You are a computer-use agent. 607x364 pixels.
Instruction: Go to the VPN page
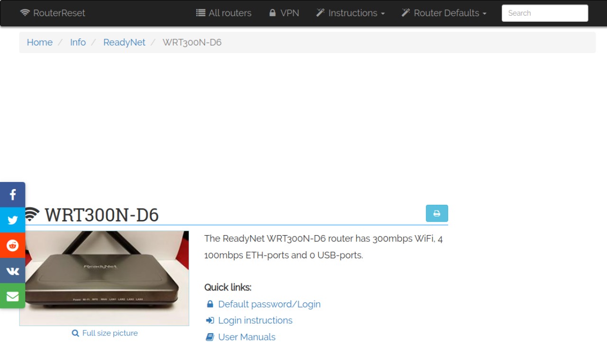(x=284, y=13)
